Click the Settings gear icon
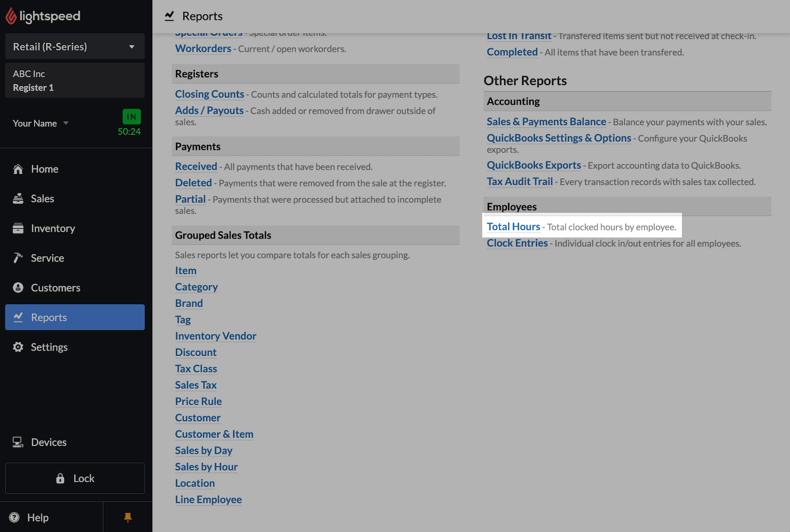Screen dimensions: 790x532 coord(18,347)
